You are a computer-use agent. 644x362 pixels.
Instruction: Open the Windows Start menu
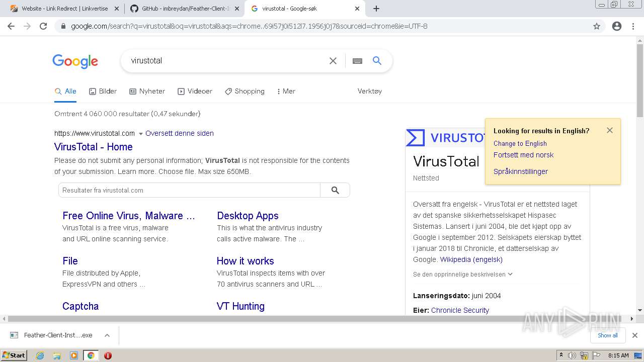(14, 355)
